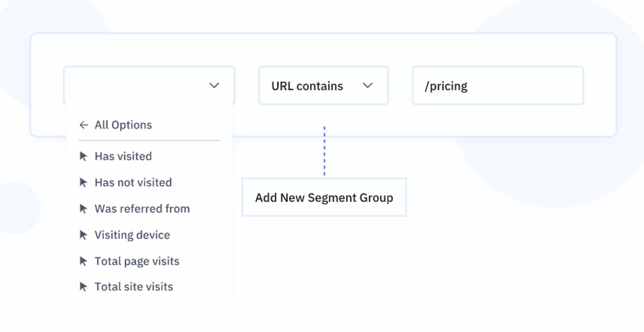Choose Was referred from option
The image size is (644, 332).
click(142, 209)
